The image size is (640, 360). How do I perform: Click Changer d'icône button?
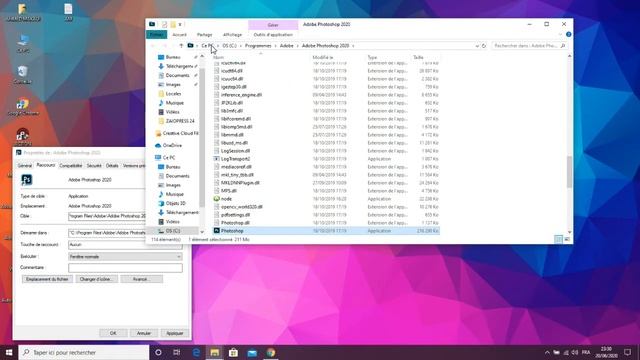click(96, 279)
